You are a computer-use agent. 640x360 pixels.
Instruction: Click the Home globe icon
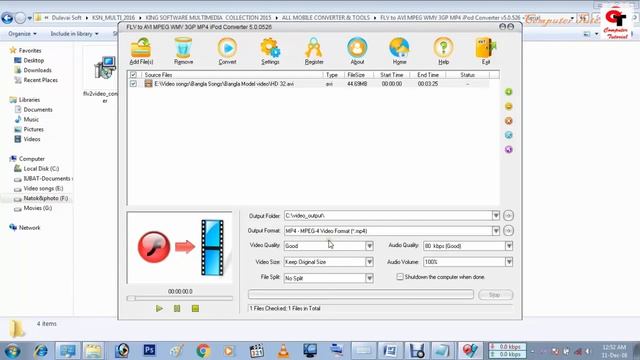click(399, 51)
